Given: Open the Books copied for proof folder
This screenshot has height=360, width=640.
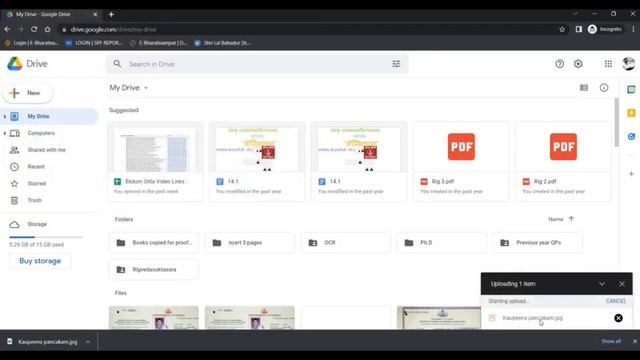Looking at the screenshot, I should (x=154, y=242).
